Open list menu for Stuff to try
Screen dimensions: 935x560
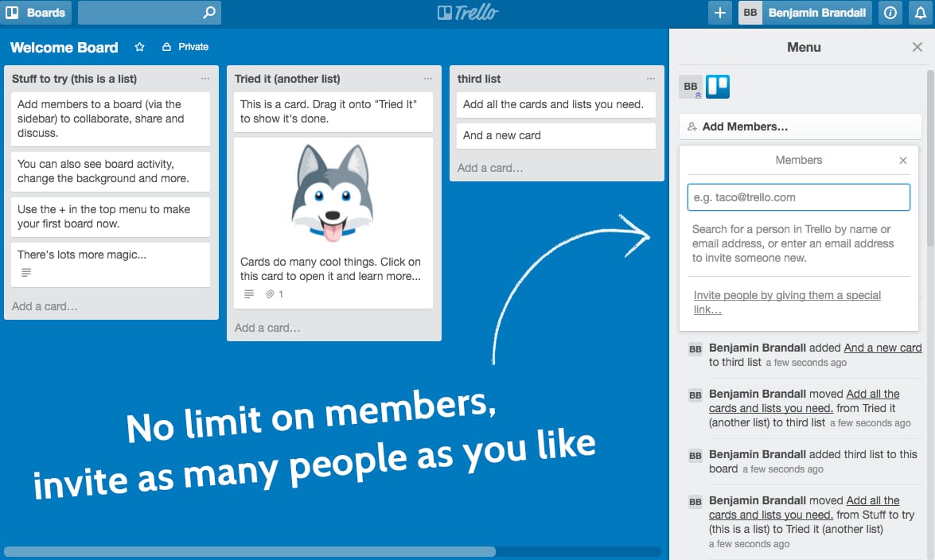tap(205, 79)
